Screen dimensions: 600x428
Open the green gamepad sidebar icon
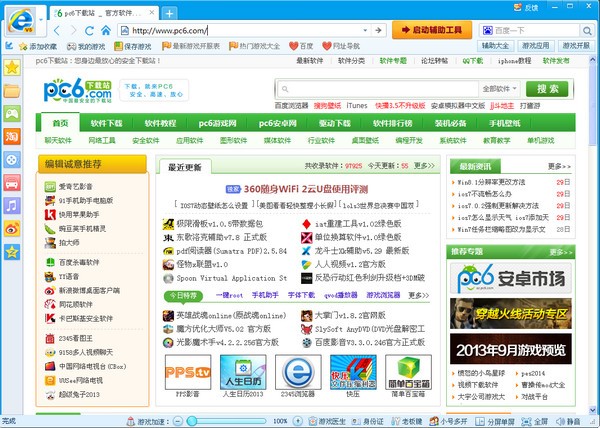click(12, 114)
